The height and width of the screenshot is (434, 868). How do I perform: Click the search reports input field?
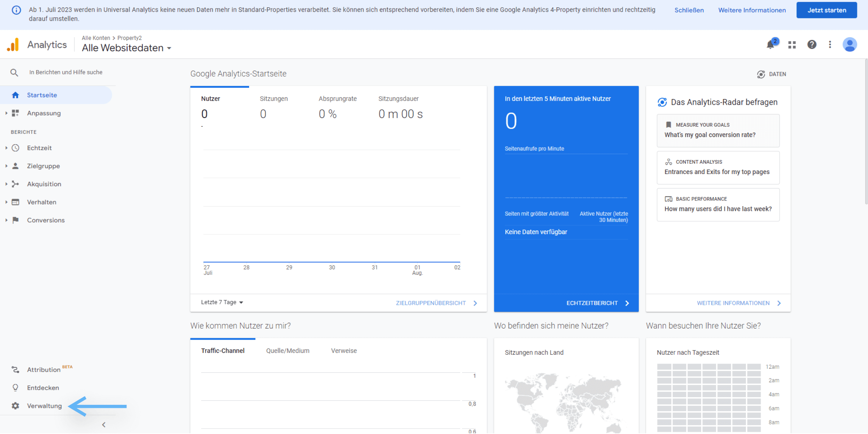coord(66,72)
